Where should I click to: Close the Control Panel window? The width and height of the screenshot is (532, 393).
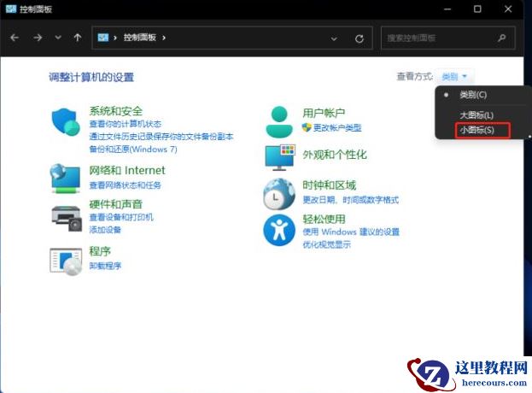pos(508,9)
